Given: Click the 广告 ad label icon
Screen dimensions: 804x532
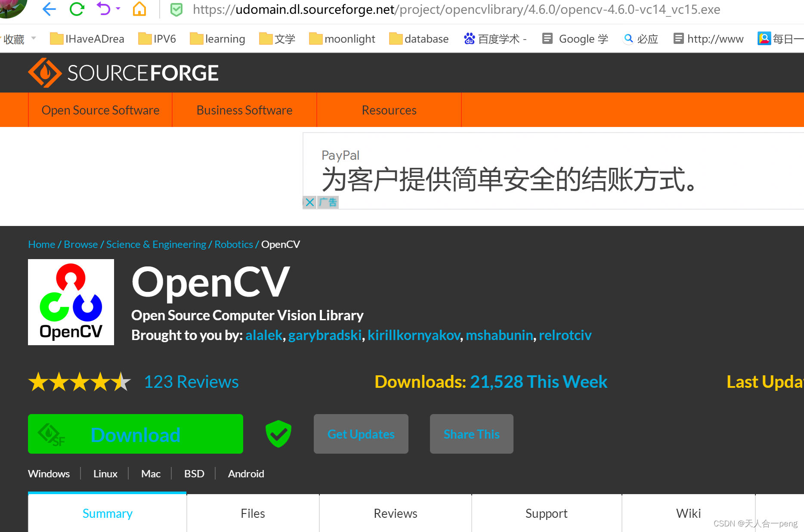Looking at the screenshot, I should click(x=328, y=202).
